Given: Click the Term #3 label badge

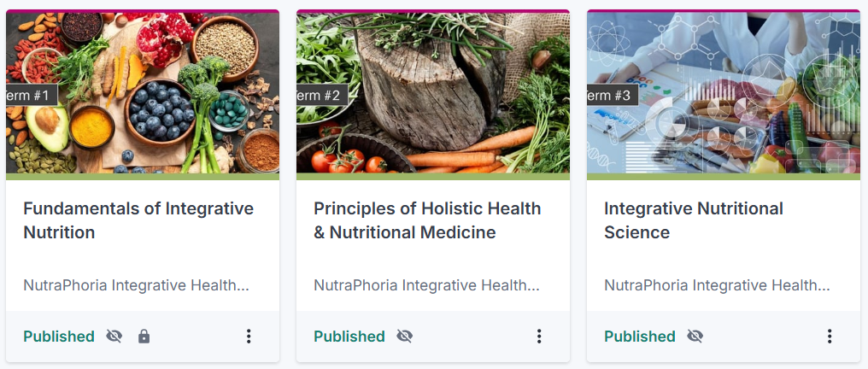Looking at the screenshot, I should point(613,95).
